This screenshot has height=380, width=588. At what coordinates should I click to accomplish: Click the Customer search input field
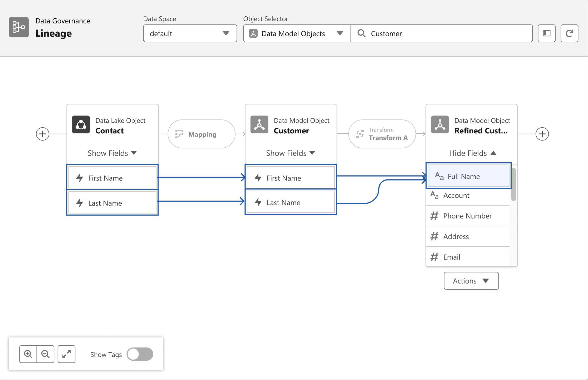click(442, 33)
